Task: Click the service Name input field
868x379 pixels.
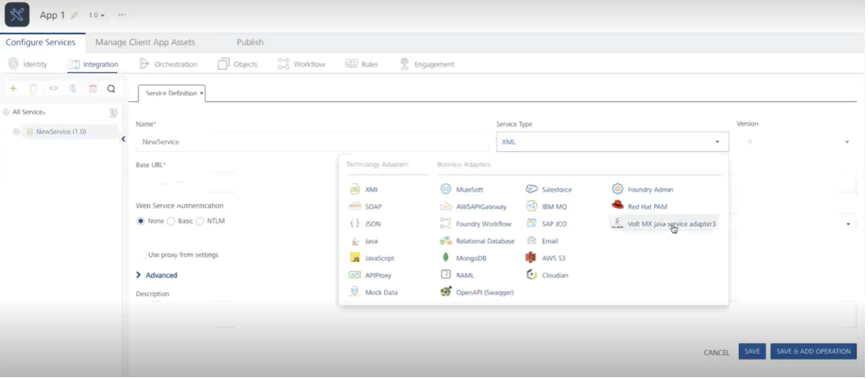Action: [312, 142]
